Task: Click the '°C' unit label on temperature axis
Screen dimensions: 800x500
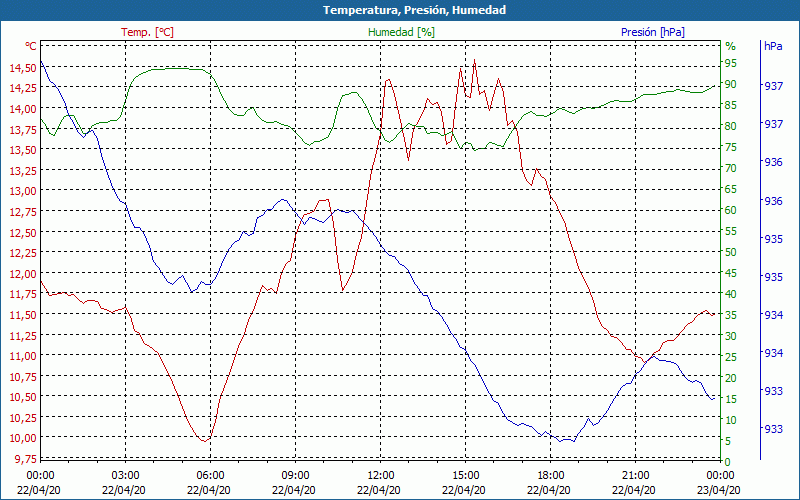Action: pyautogui.click(x=31, y=46)
